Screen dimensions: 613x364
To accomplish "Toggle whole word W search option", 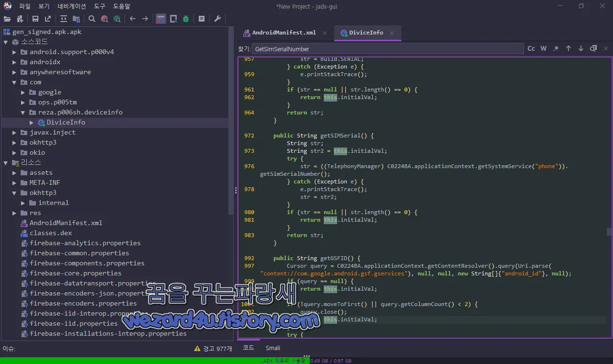I will tap(544, 48).
